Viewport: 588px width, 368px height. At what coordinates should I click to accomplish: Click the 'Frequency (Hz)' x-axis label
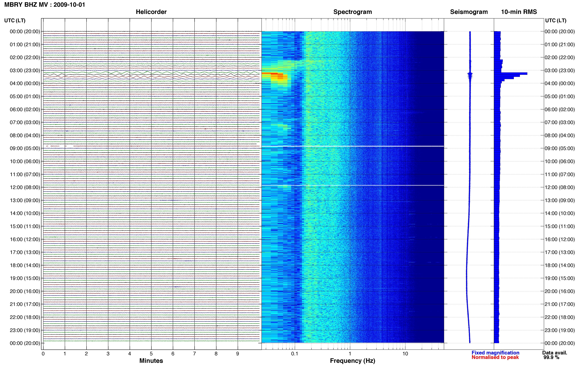click(352, 361)
